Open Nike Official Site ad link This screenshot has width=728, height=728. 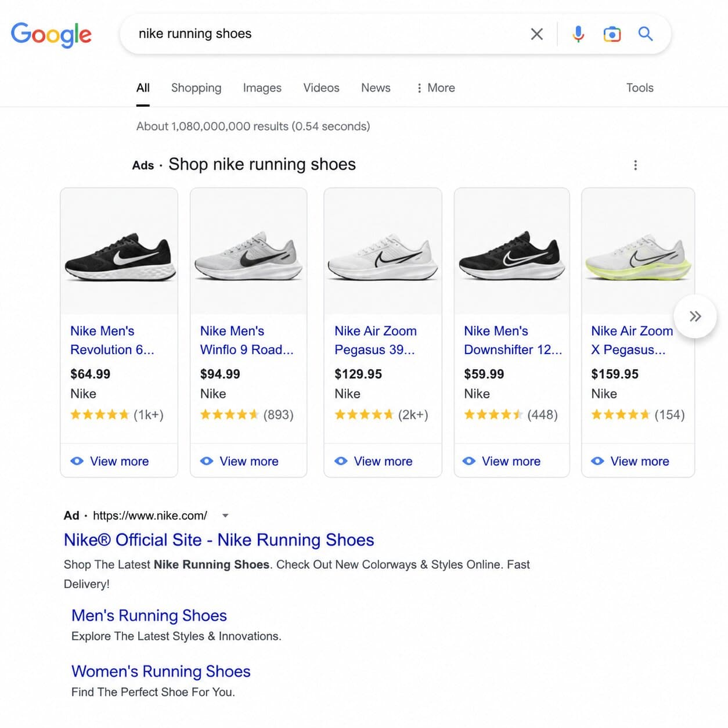(219, 540)
